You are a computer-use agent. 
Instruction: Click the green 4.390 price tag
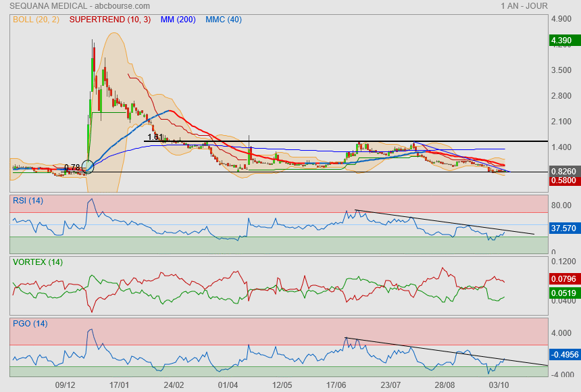tap(563, 41)
